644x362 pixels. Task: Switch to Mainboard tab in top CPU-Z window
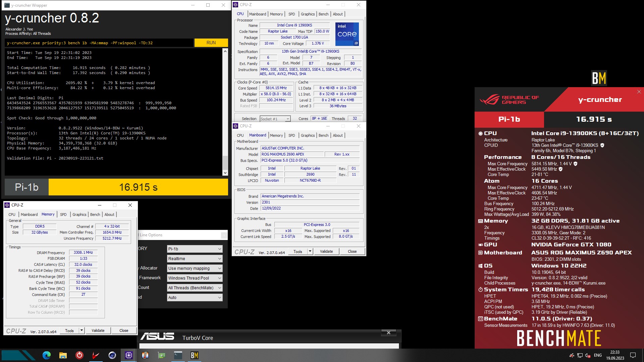258,14
